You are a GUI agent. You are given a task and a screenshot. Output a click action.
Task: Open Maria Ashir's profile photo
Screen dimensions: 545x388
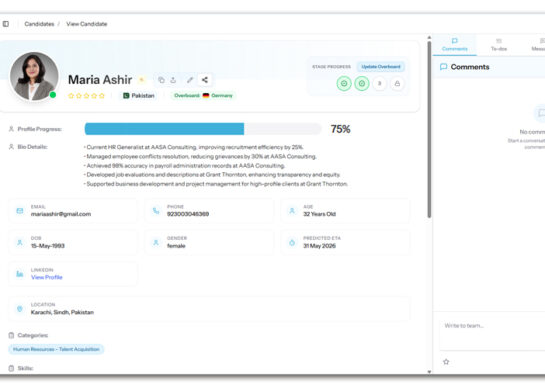tap(34, 76)
